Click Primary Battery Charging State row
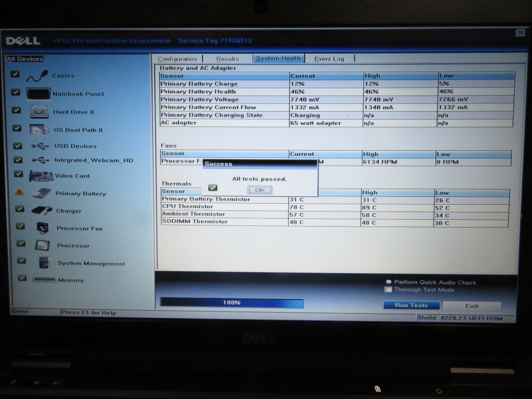Screen dimensions: 532x399 click(x=337, y=115)
